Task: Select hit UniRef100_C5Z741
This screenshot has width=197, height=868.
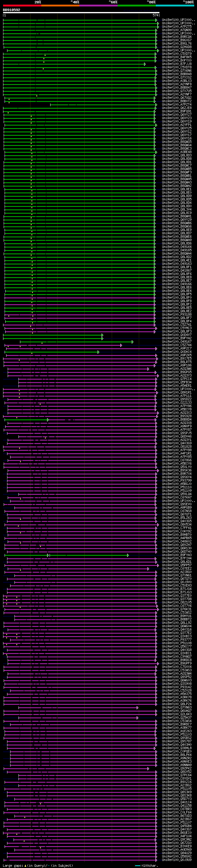Action: click(177, 325)
